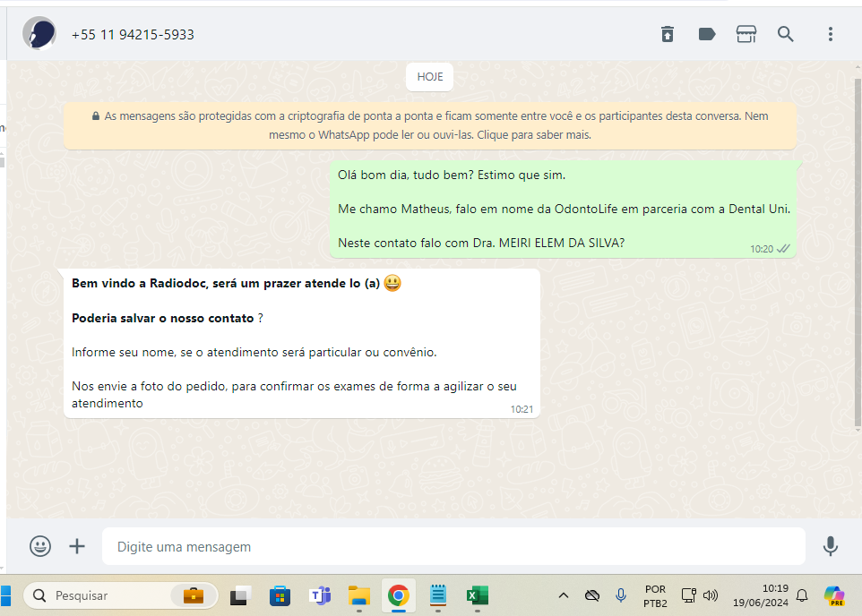Search within this conversation
The height and width of the screenshot is (616, 862).
click(x=786, y=34)
